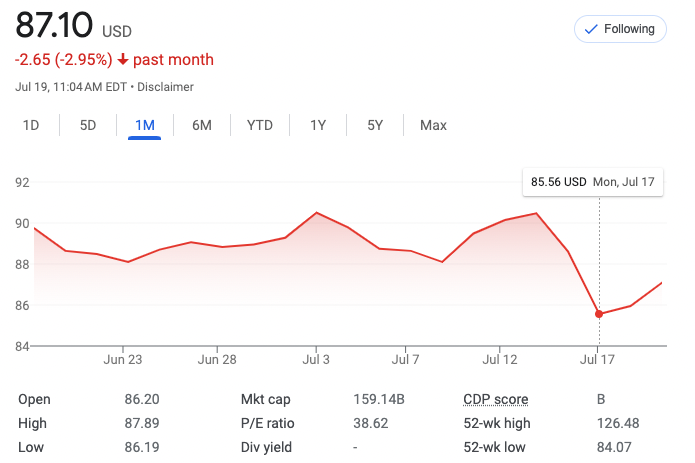Select the 5D time range tab
Viewport: 695px width, 463px height.
[88, 125]
